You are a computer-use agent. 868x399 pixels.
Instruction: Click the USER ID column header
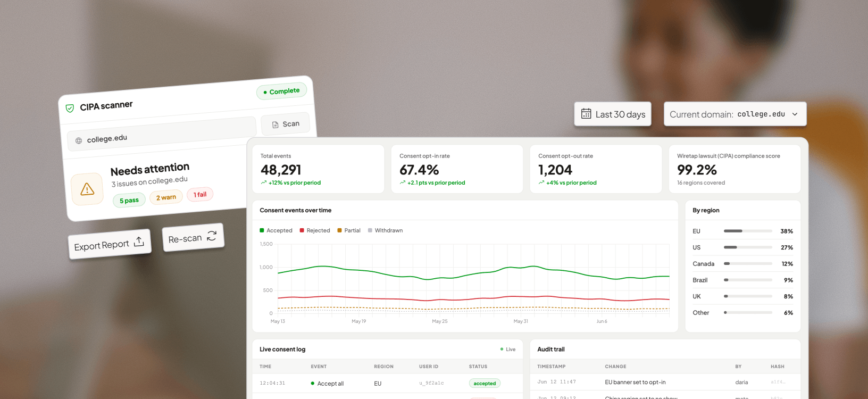tap(429, 367)
